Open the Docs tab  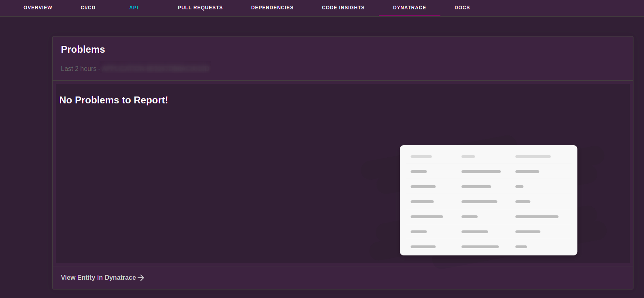point(462,8)
